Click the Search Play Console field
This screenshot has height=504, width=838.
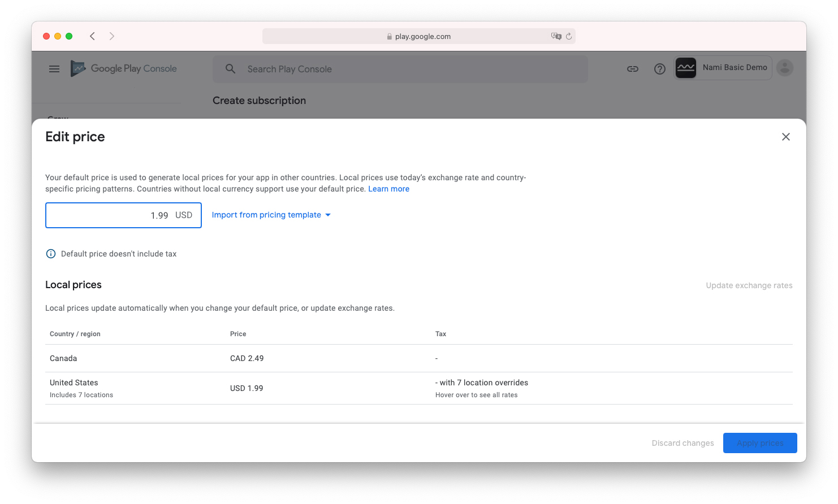[x=400, y=69]
